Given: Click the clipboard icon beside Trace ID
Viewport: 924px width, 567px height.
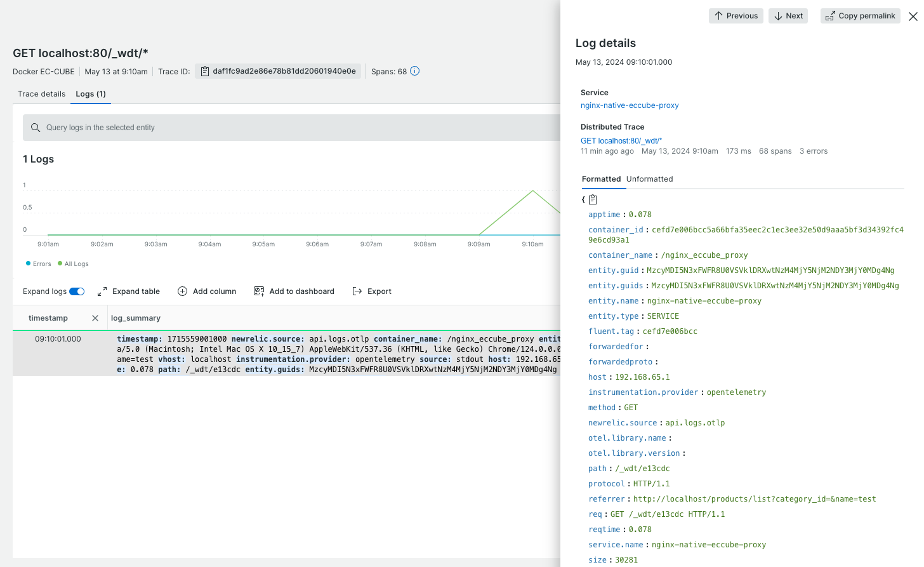Looking at the screenshot, I should [x=204, y=72].
